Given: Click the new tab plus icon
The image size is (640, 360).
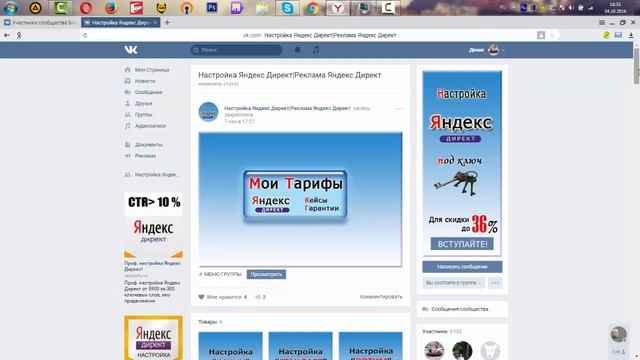Looking at the screenshot, I should tap(167, 22).
